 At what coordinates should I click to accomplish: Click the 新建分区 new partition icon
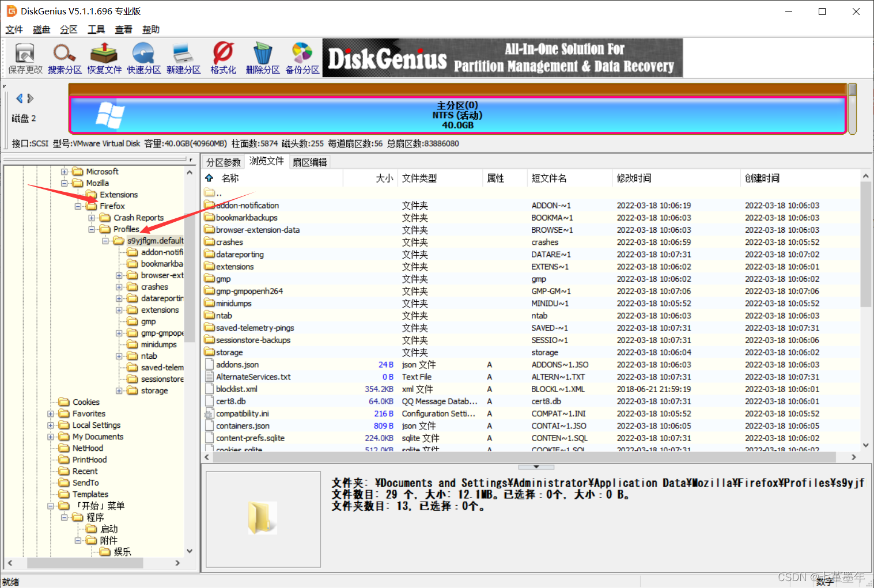click(183, 58)
